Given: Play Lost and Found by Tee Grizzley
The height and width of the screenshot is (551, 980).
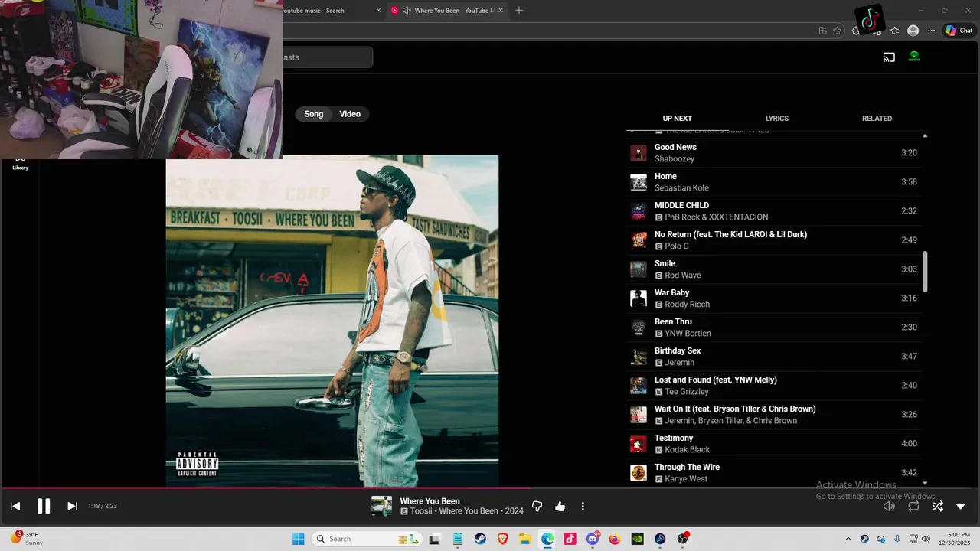Looking at the screenshot, I should pos(774,386).
